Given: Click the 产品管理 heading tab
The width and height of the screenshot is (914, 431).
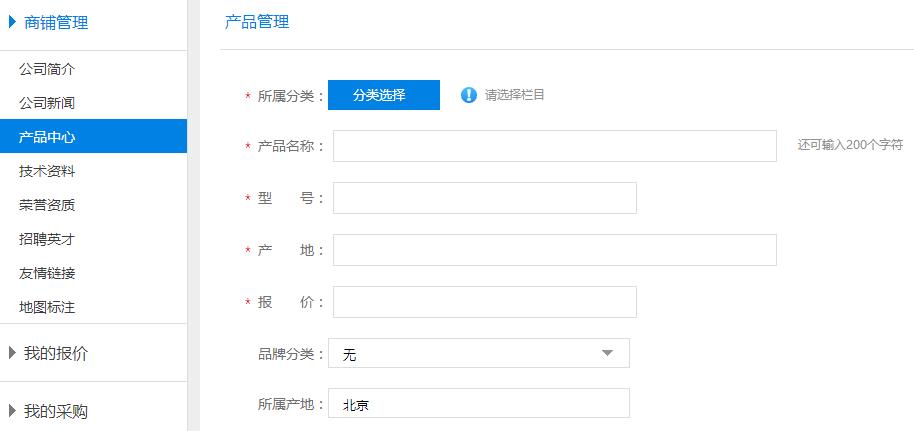Looking at the screenshot, I should (257, 22).
